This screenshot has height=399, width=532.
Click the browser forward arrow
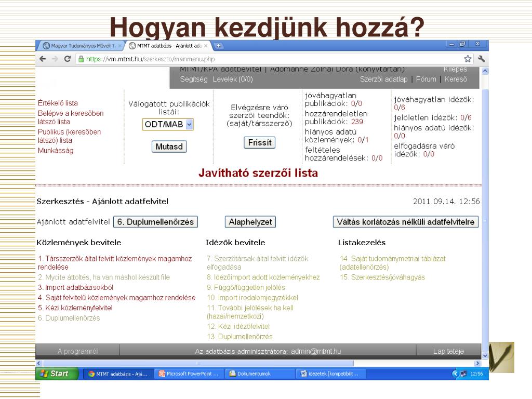coord(55,59)
